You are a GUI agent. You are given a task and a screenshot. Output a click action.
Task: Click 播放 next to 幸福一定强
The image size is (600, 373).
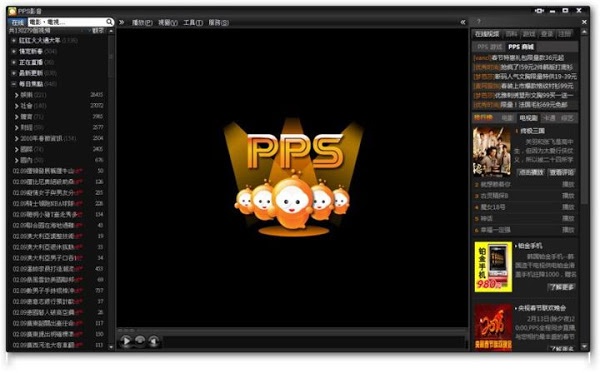click(x=568, y=230)
